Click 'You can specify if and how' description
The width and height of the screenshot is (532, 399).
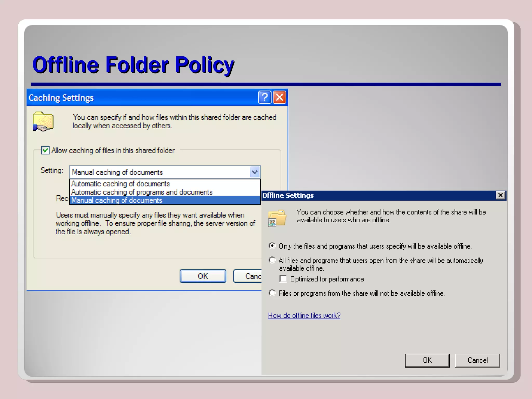pyautogui.click(x=174, y=121)
